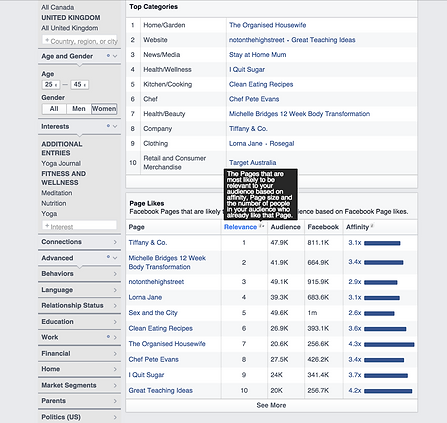This screenshot has height=423, width=447.
Task: Expand the Politics (US) section
Action: (x=79, y=417)
